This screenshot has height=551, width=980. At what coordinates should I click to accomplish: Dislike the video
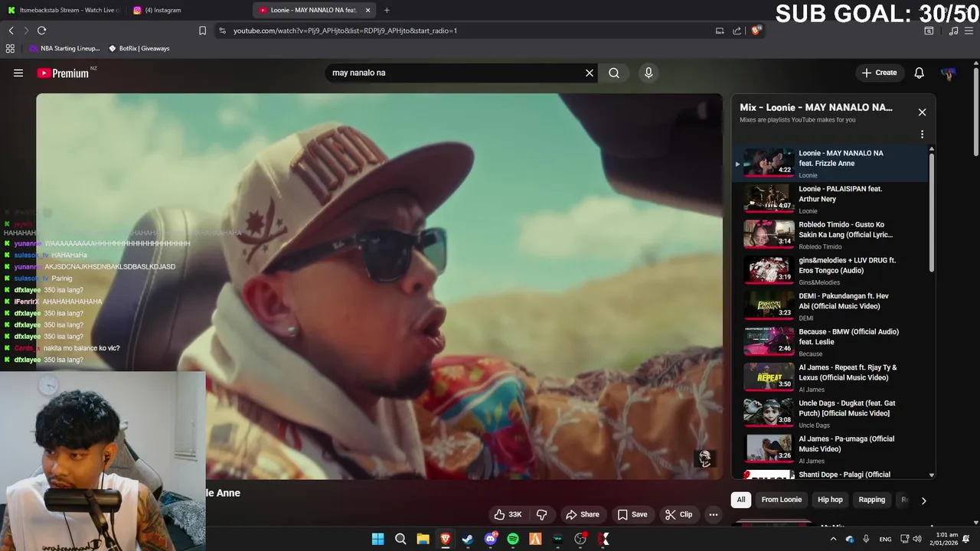pyautogui.click(x=542, y=514)
